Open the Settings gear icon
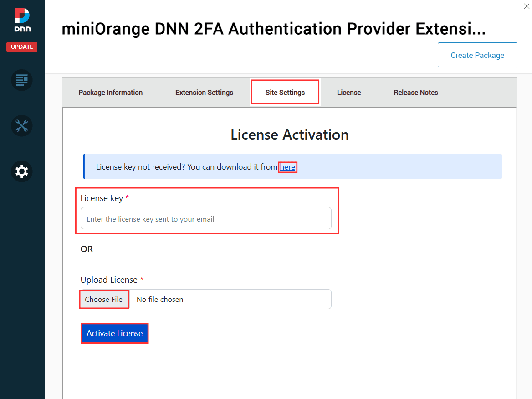 (x=21, y=171)
